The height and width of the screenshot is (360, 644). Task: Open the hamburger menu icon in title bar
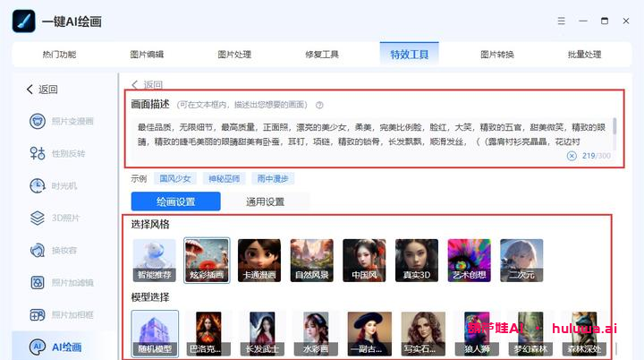[x=561, y=21]
